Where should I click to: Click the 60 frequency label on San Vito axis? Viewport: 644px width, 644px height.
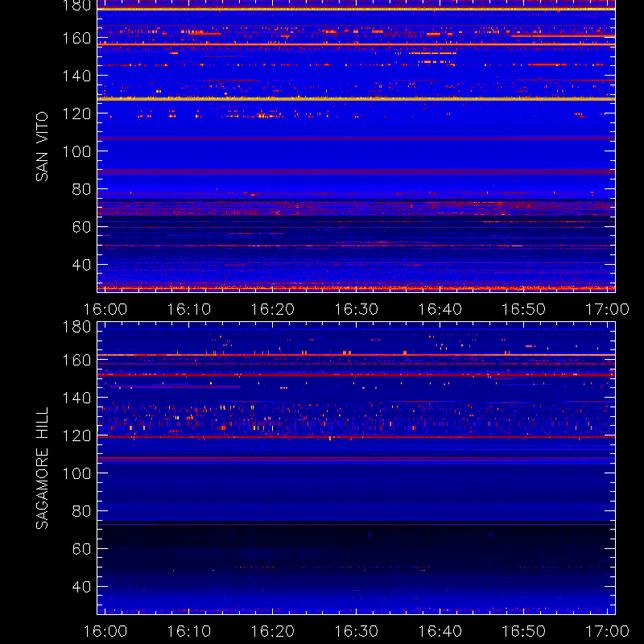(x=81, y=227)
